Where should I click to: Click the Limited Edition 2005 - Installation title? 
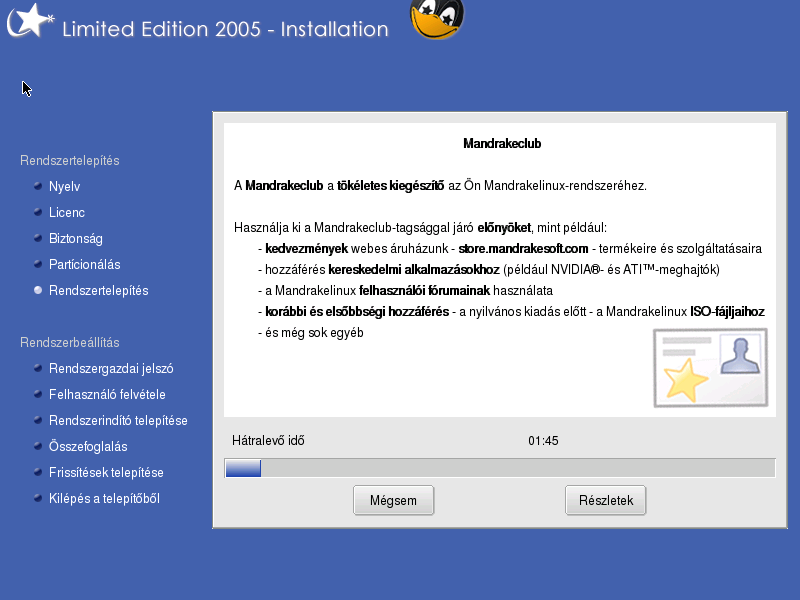[226, 29]
